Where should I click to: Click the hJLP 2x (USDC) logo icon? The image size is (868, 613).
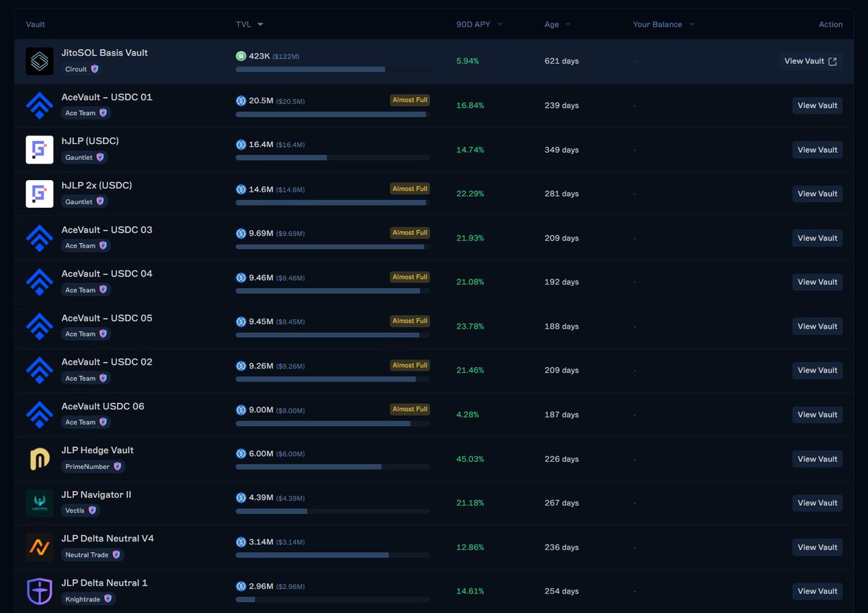tap(40, 194)
